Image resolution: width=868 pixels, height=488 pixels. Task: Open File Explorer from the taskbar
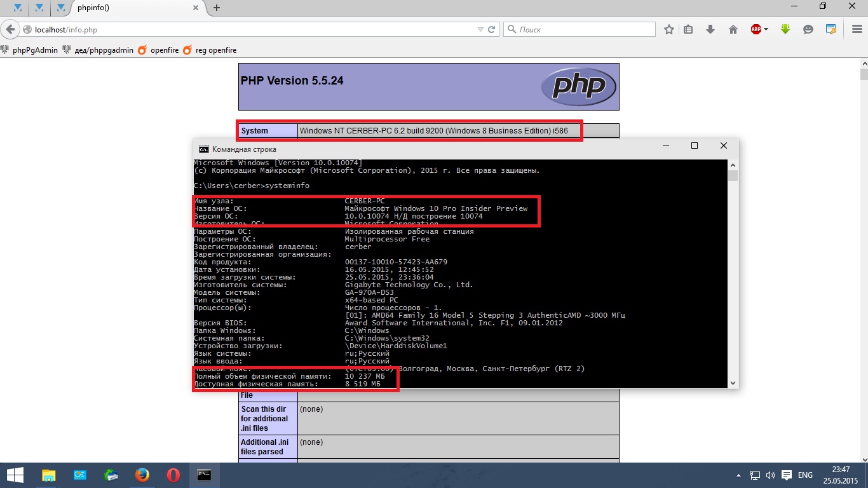pyautogui.click(x=49, y=475)
